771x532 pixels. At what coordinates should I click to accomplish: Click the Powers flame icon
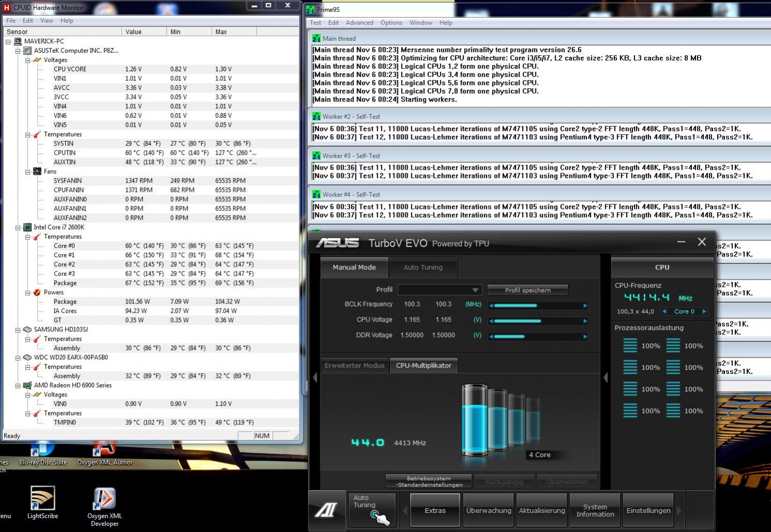(37, 292)
